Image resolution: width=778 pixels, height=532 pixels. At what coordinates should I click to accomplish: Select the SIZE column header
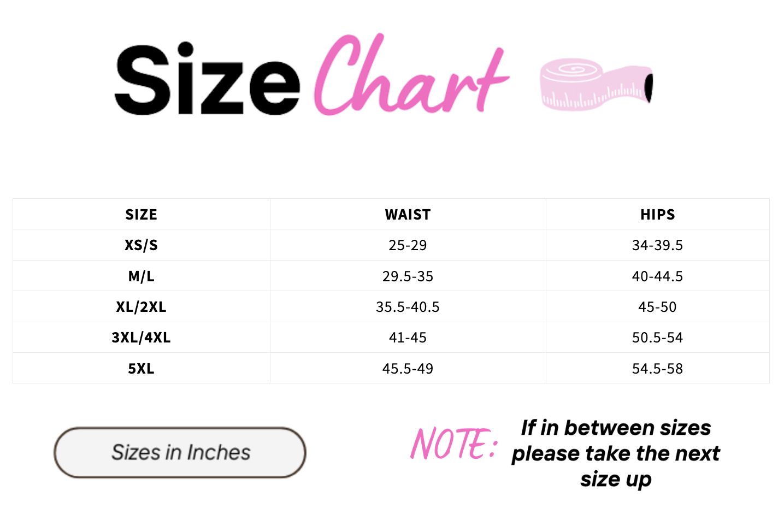141,215
